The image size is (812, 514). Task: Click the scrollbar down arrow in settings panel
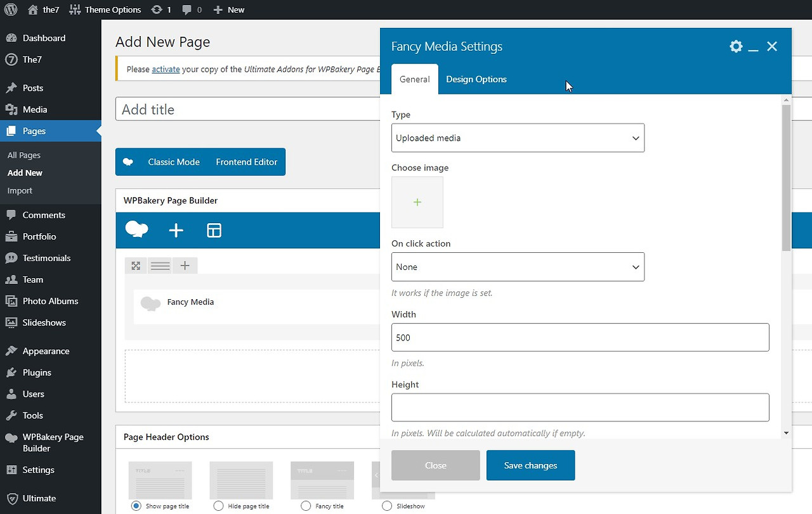coord(787,433)
